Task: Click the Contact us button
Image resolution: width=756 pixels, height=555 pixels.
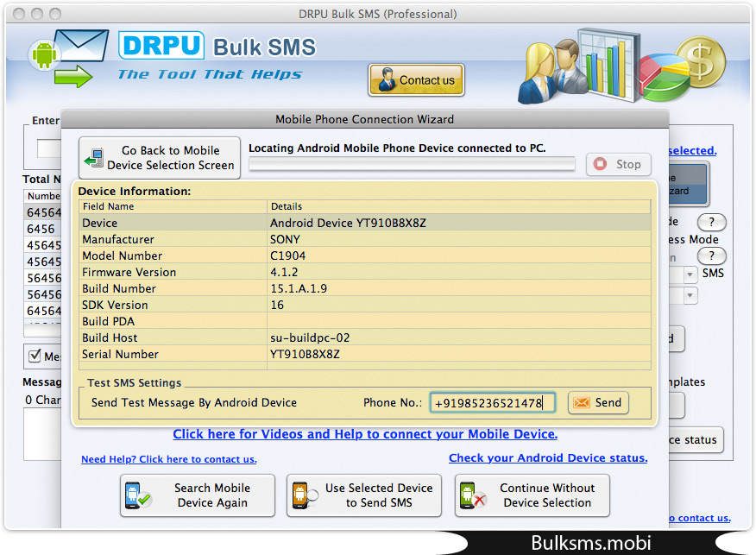Action: click(x=416, y=80)
